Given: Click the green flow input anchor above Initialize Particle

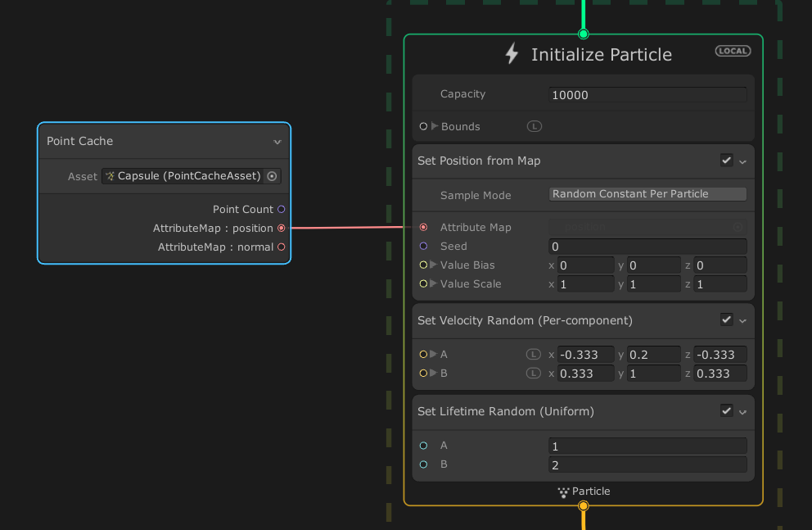Looking at the screenshot, I should point(583,34).
